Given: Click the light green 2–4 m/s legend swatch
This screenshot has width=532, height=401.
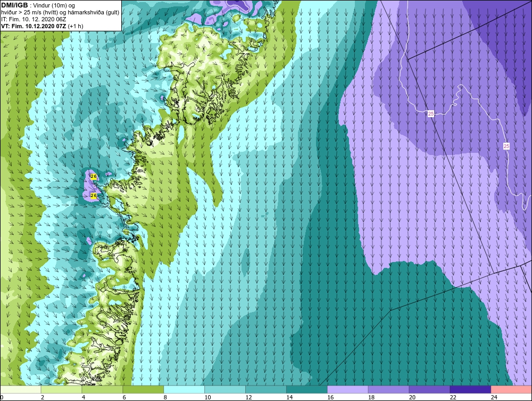Looking at the screenshot, I should (x=61, y=389).
